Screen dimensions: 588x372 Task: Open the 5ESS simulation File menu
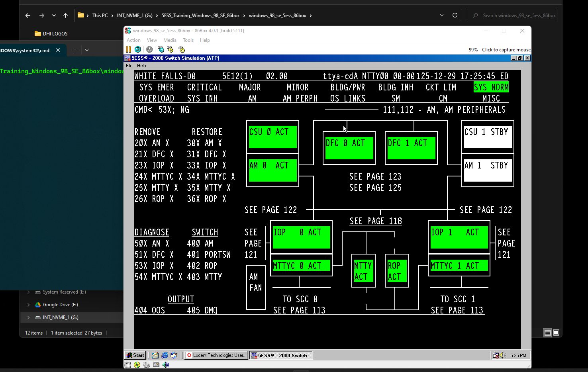coord(129,66)
